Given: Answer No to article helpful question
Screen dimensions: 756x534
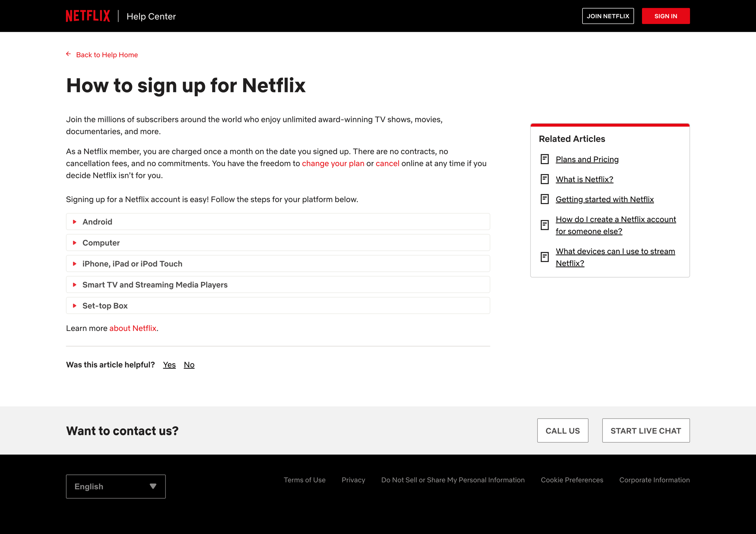Looking at the screenshot, I should click(189, 365).
